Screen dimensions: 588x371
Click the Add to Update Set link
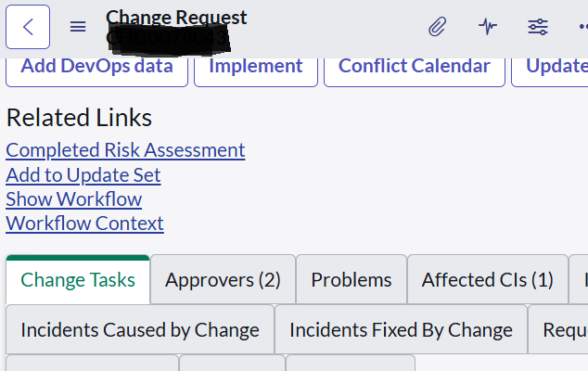(83, 175)
